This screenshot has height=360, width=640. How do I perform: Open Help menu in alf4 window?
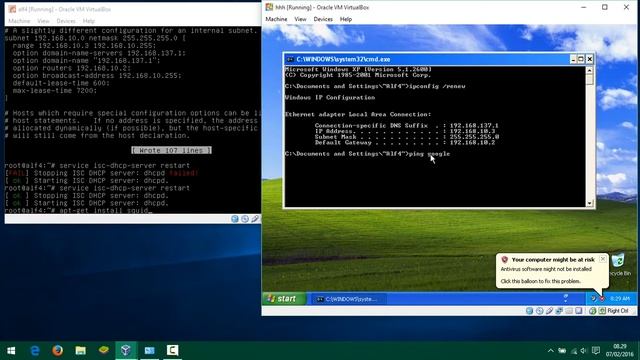pyautogui.click(x=89, y=21)
